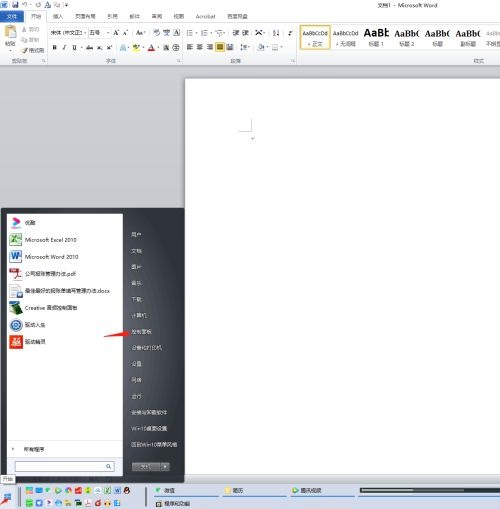Screen dimensions: 500x509
Task: Click the Decrease Indent icon
Action: coord(236,33)
